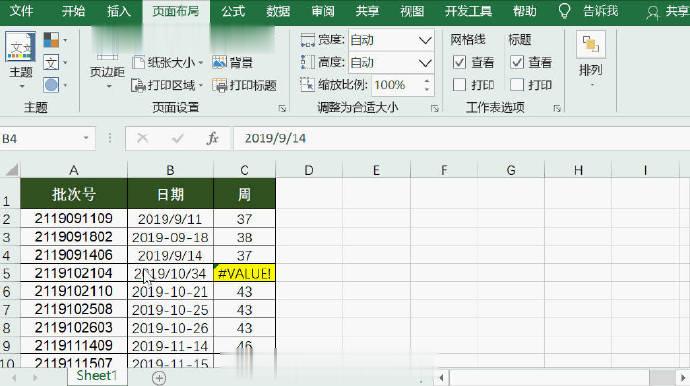
Task: Click select all corner triangle
Action: coord(11,169)
